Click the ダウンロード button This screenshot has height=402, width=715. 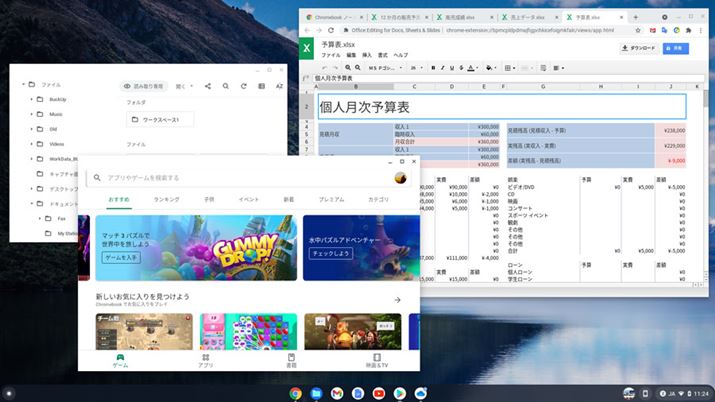click(x=638, y=48)
